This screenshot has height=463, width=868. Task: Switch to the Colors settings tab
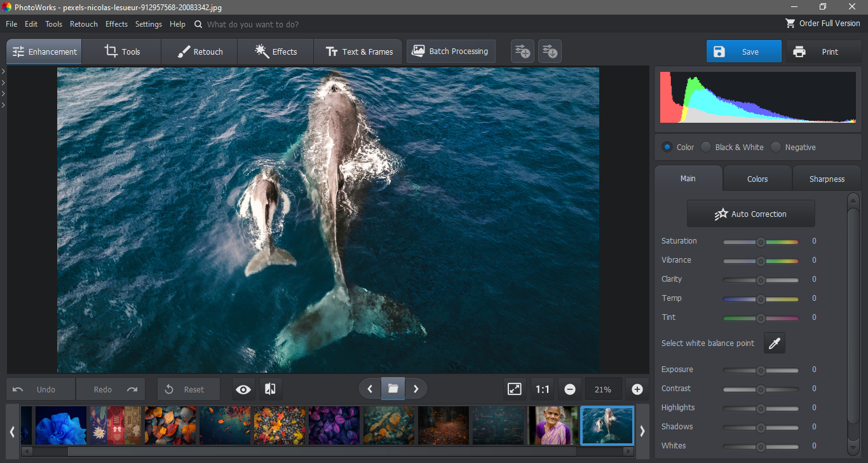[757, 179]
